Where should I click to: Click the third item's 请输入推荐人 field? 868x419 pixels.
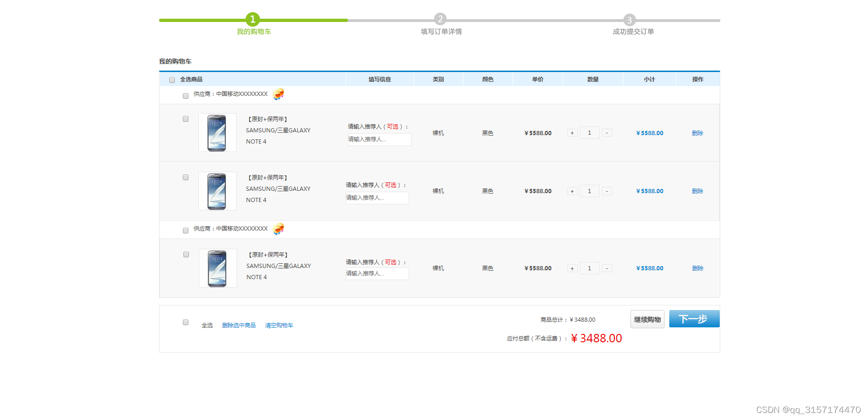(377, 274)
